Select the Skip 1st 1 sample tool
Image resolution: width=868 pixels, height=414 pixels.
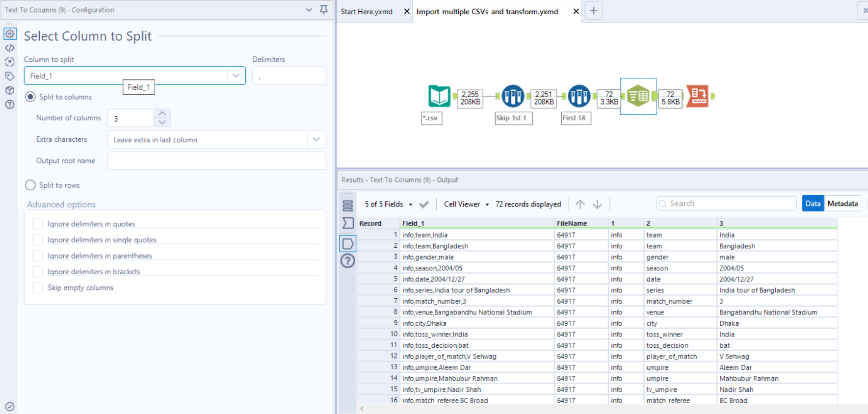tap(513, 96)
